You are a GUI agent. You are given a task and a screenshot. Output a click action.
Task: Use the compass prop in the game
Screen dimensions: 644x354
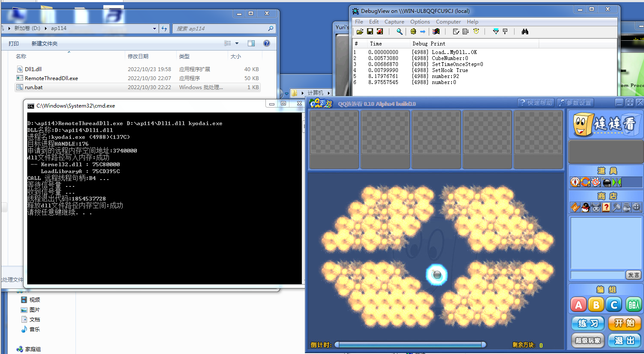click(575, 182)
